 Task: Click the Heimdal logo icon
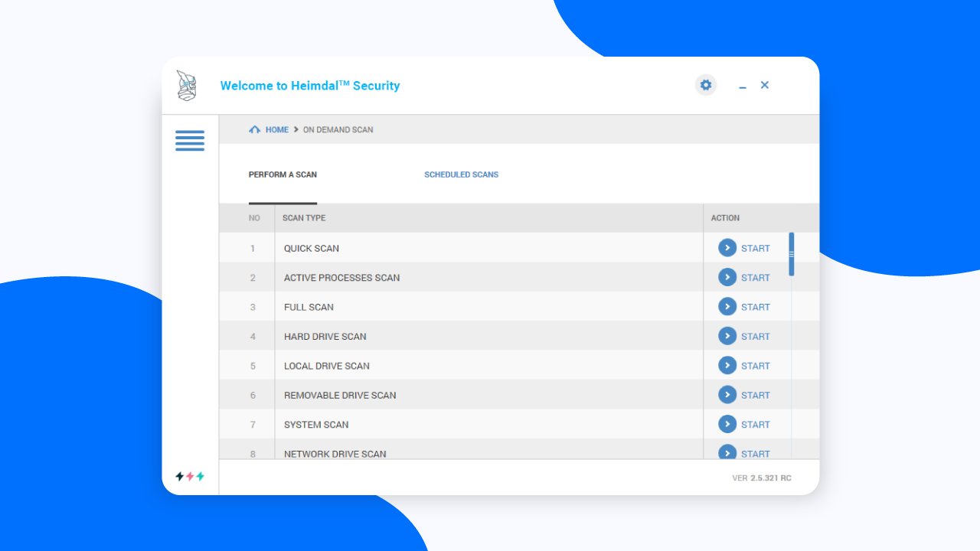tap(187, 86)
